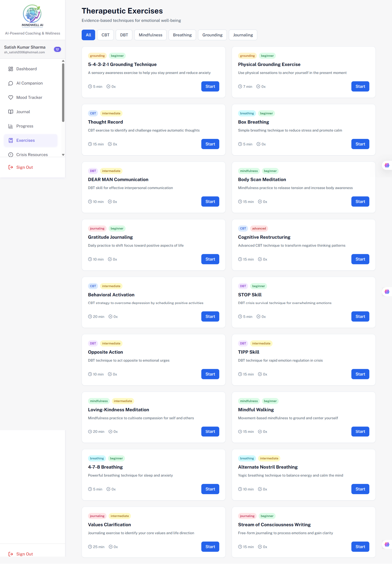Start the Box Breathing exercise
Screen dimensions: 392x565
click(x=360, y=144)
